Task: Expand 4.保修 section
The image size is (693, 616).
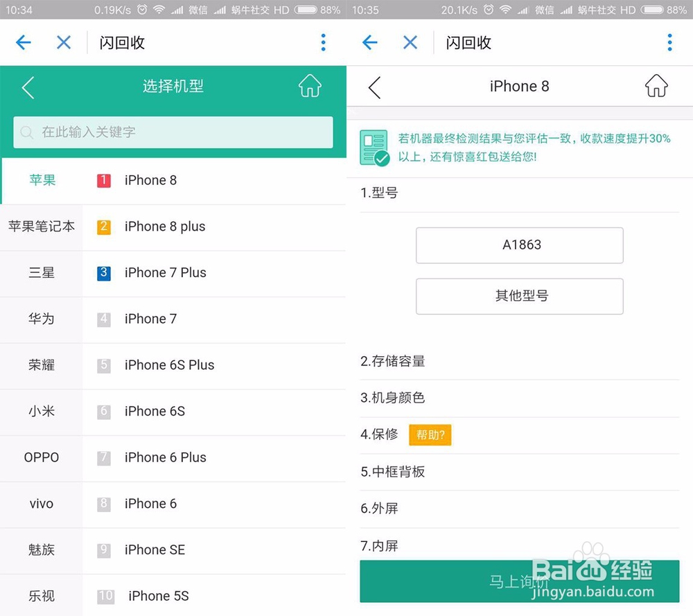Action: pos(519,435)
